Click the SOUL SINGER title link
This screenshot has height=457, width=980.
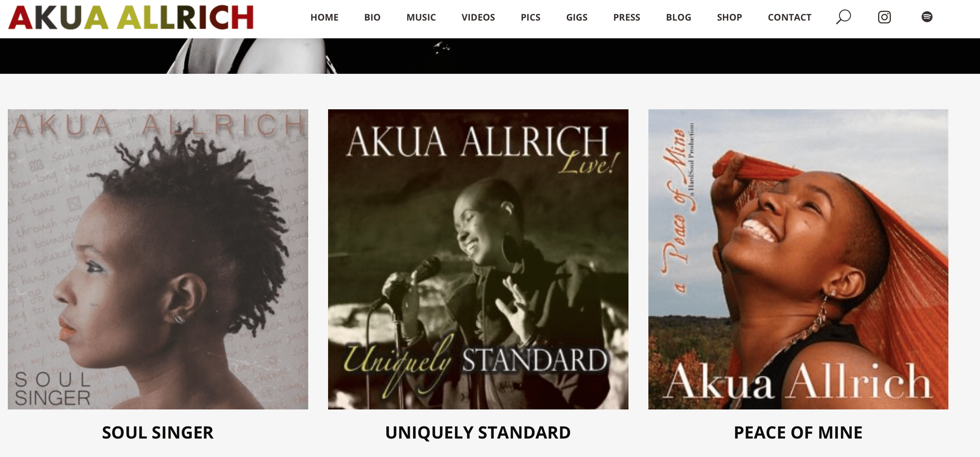coord(158,433)
